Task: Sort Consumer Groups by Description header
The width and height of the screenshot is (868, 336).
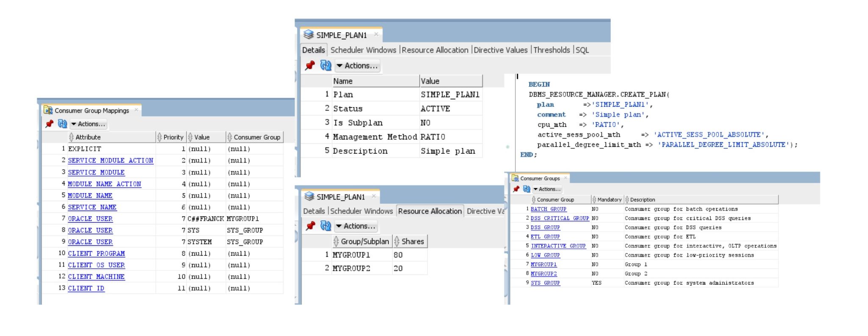Action: point(701,200)
